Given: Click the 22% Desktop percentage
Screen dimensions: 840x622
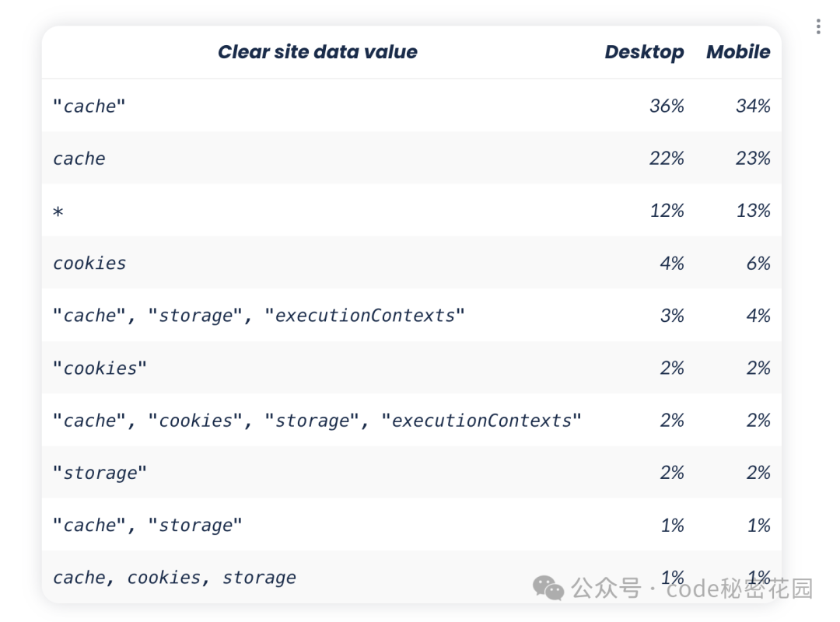Looking at the screenshot, I should point(667,159).
